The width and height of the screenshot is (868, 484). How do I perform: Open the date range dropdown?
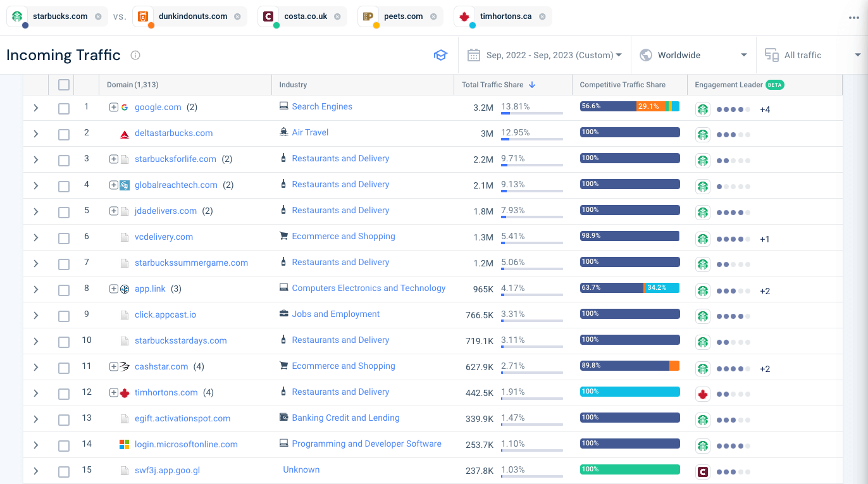click(x=545, y=55)
